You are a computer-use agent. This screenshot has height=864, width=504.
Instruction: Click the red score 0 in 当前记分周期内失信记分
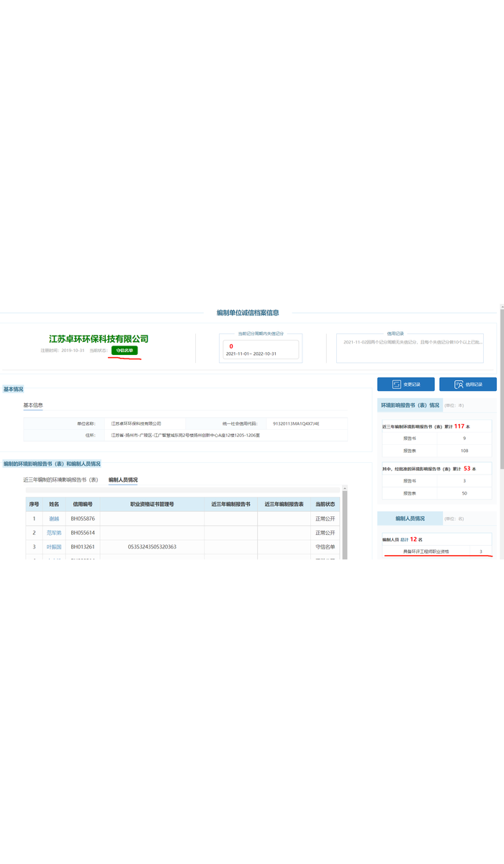pos(231,346)
